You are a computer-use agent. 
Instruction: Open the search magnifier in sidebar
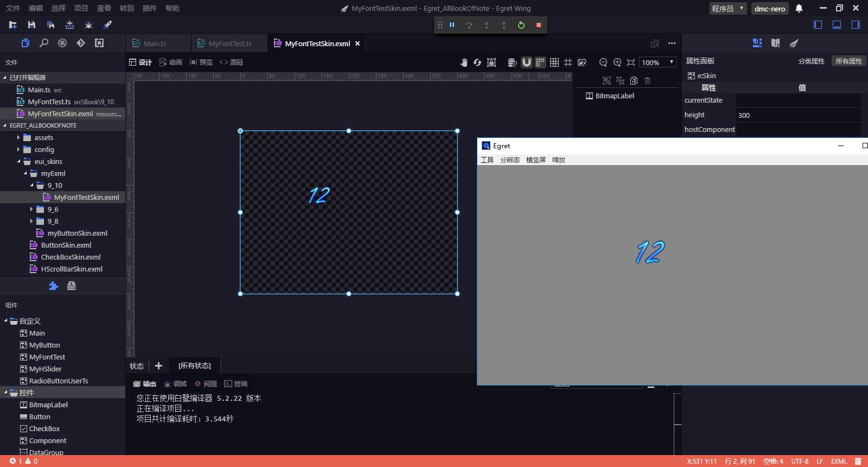pyautogui.click(x=44, y=43)
